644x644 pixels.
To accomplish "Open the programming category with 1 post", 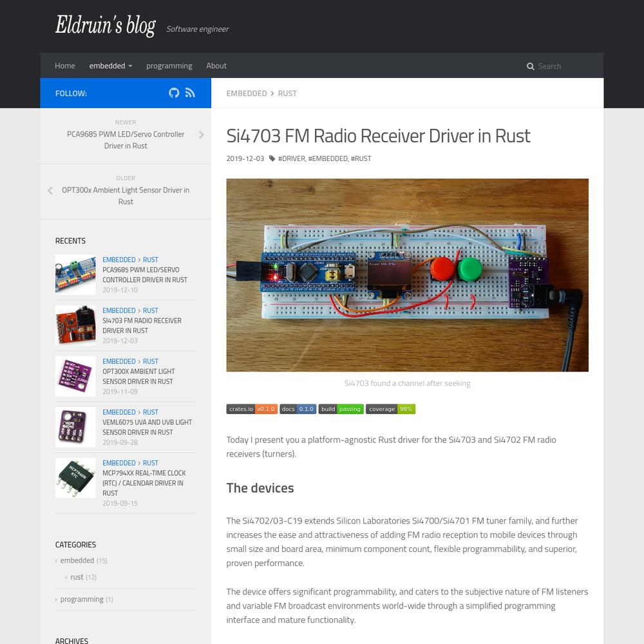I will tap(82, 599).
